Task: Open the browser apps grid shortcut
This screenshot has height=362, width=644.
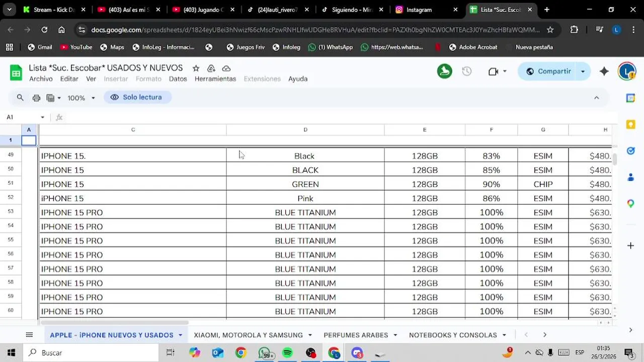Action: click(x=9, y=47)
